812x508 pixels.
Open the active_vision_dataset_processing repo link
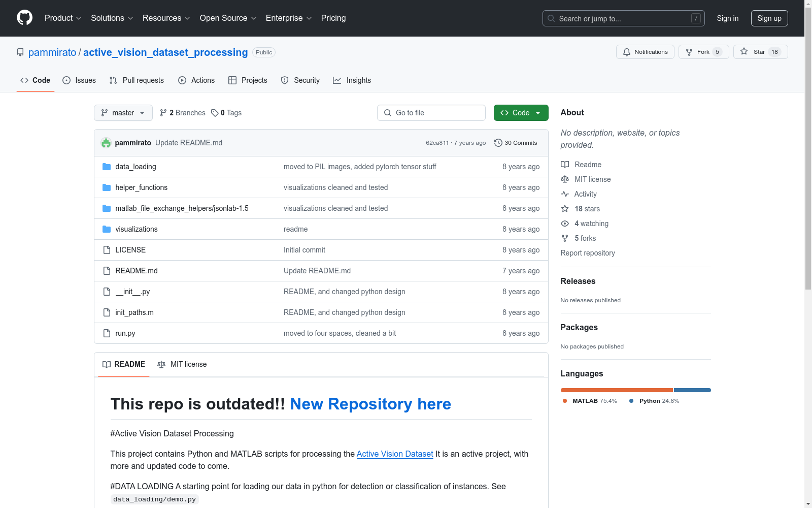click(x=165, y=52)
